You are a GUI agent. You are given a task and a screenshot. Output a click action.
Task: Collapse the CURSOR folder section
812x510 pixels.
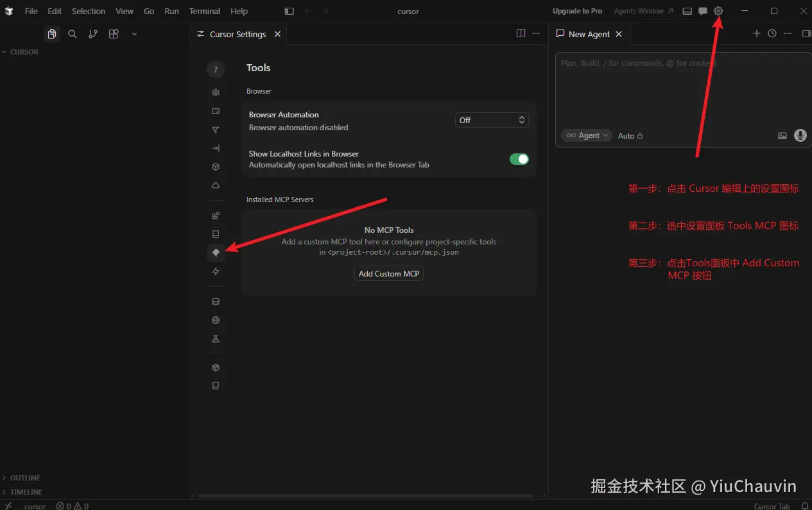24,52
